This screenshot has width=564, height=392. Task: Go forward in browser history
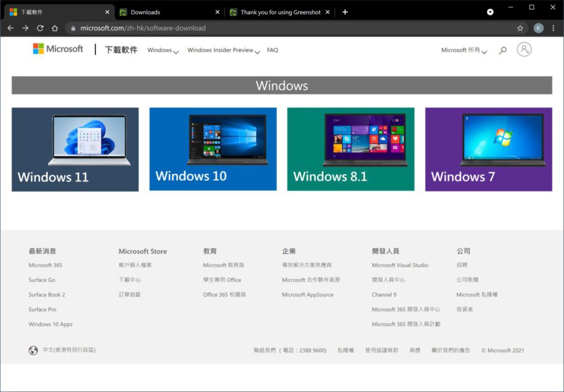pos(25,28)
